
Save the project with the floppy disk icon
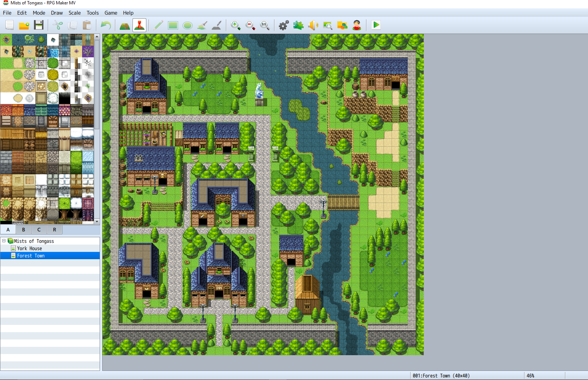tap(39, 25)
